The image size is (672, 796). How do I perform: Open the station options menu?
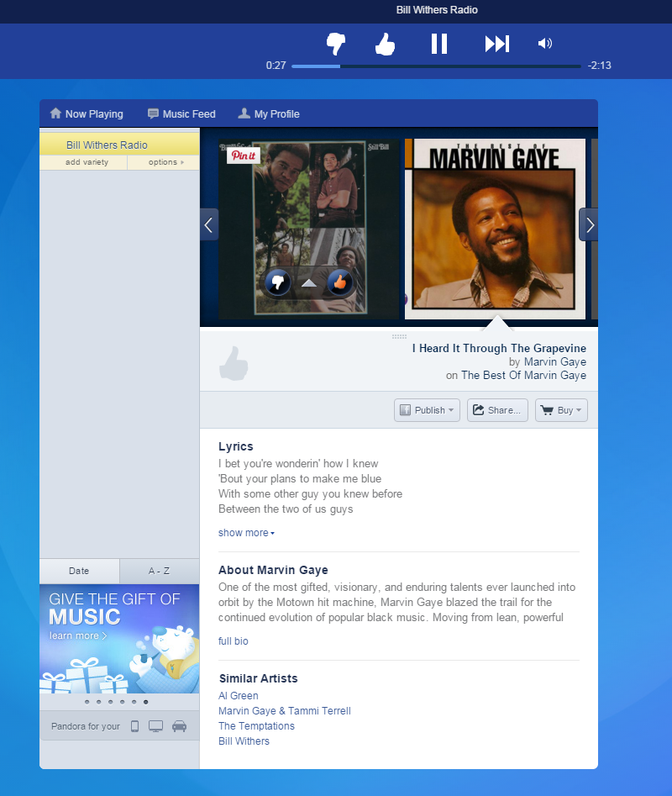point(165,162)
